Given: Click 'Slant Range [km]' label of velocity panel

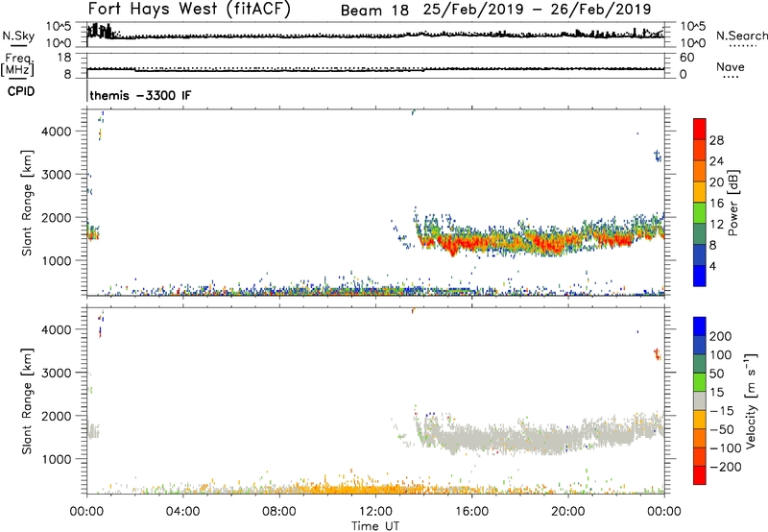Looking at the screenshot, I should [27, 401].
